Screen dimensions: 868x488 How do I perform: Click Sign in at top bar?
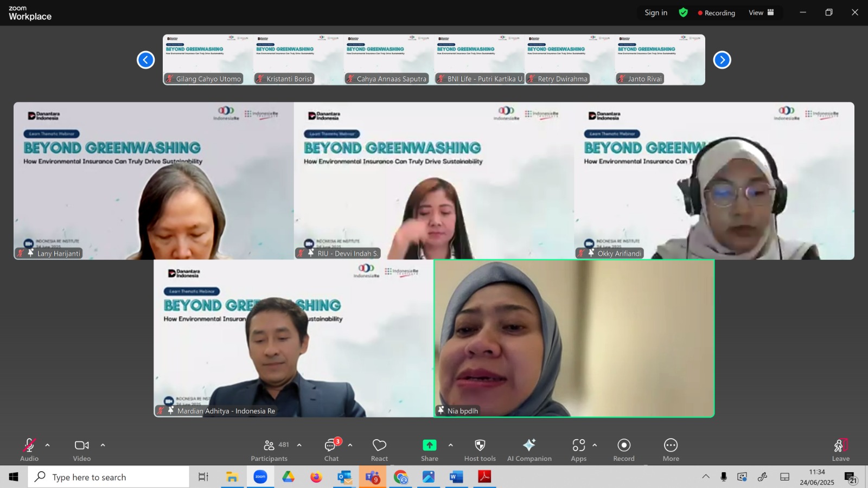656,12
